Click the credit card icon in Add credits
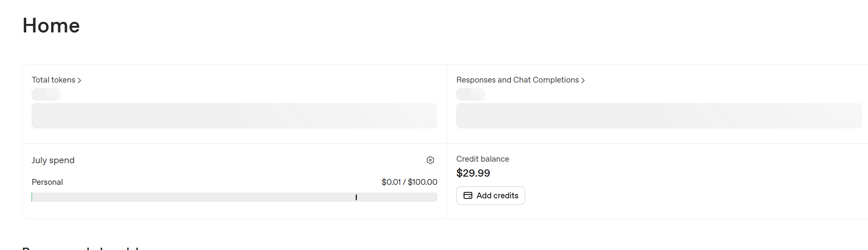Screen dimensions: 868x250 coord(468,196)
